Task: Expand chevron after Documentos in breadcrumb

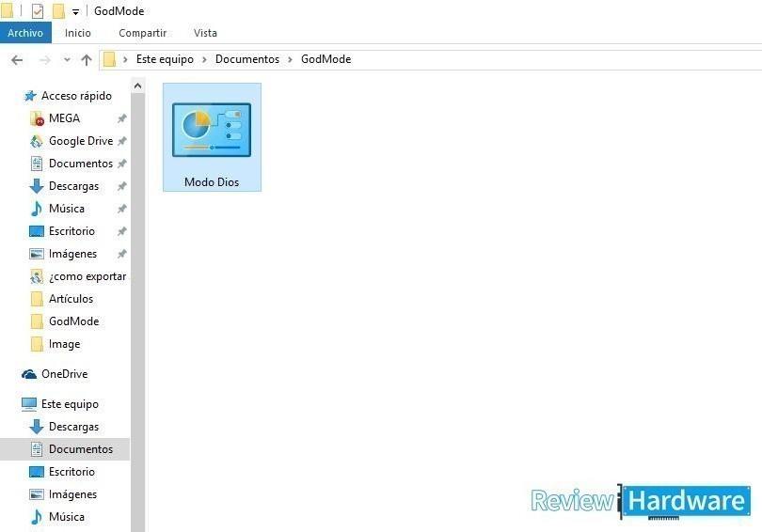Action: [x=290, y=60]
